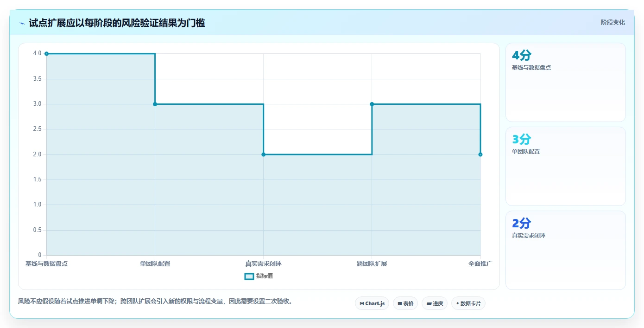
Task: Click the 跨团队扩展 data point at 3.0
Action: tap(372, 104)
